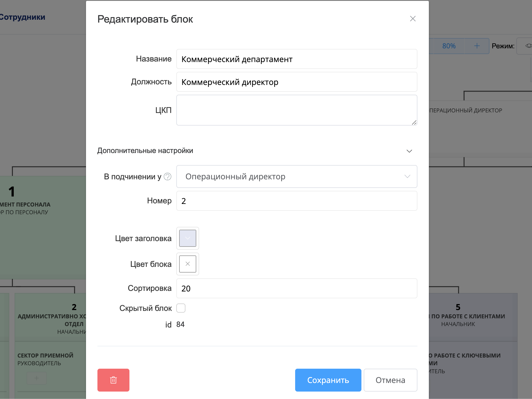Save changes with "Сохранить" button
Image resolution: width=532 pixels, height=399 pixels.
pyautogui.click(x=328, y=380)
